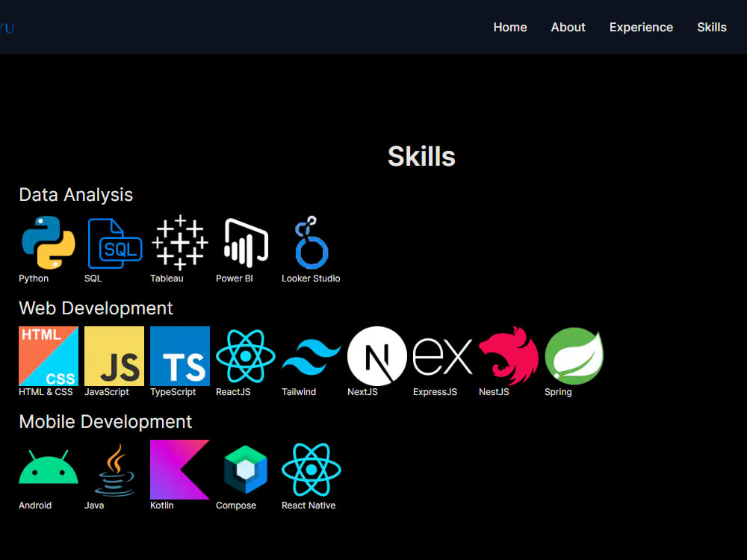Click the SQL file icon
Image resolution: width=747 pixels, height=560 pixels.
click(115, 243)
